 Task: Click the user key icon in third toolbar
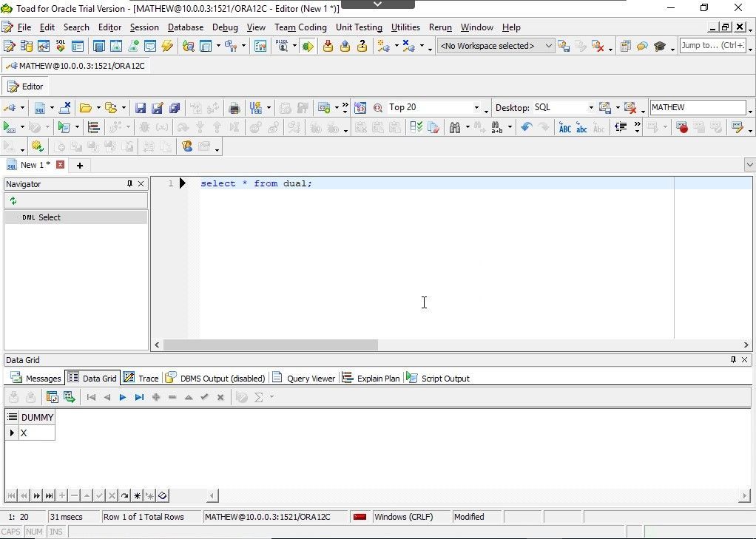click(187, 146)
